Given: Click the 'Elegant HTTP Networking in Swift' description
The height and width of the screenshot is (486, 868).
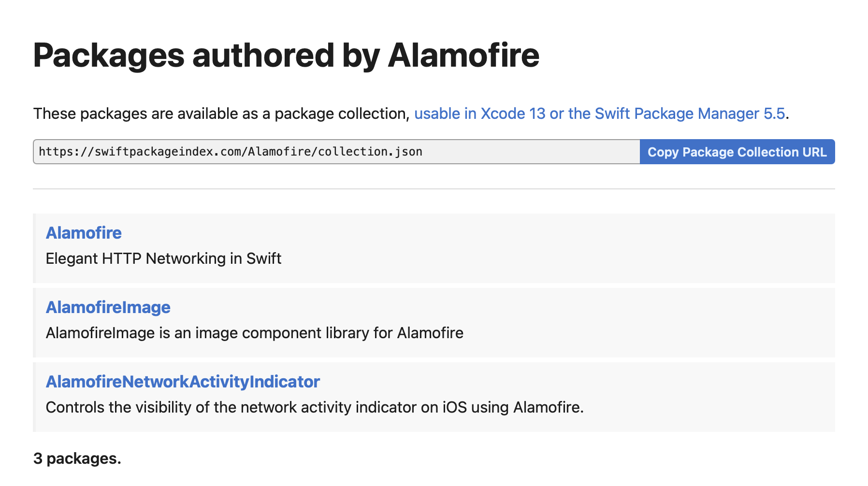Looking at the screenshot, I should [x=163, y=258].
